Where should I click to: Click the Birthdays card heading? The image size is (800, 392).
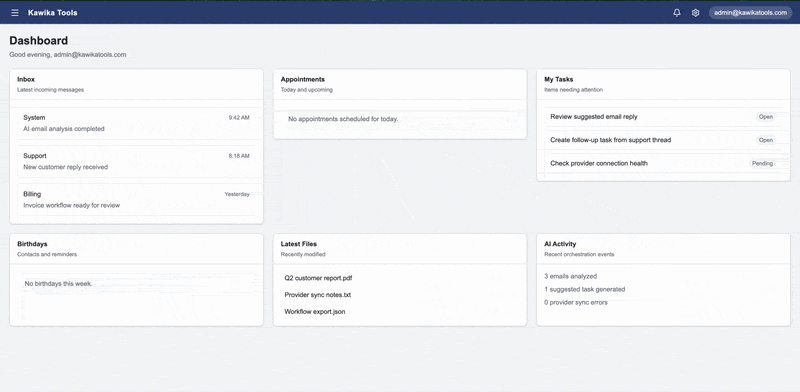point(32,244)
